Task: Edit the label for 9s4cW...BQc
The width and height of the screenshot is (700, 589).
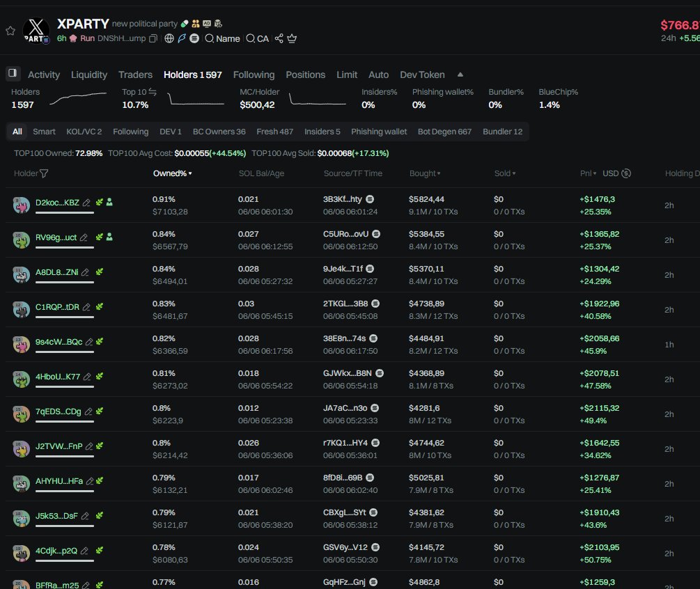Action: coord(89,342)
